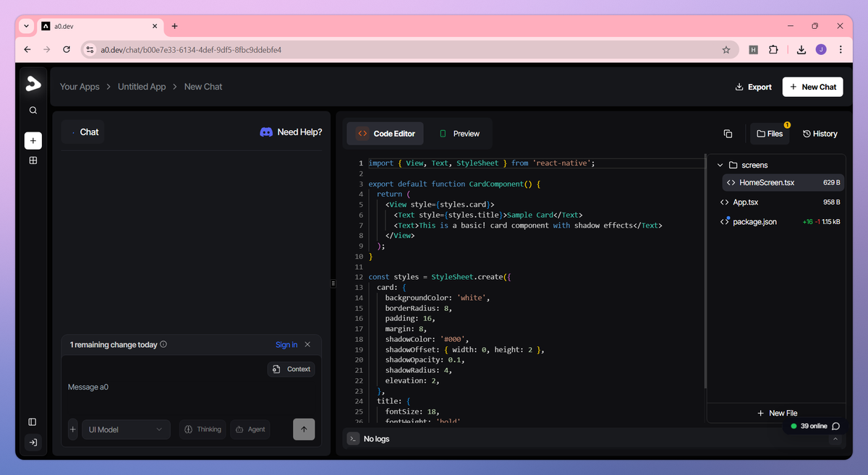Toggle Thinking mode in the message bar
The width and height of the screenshot is (868, 475).
pyautogui.click(x=203, y=429)
